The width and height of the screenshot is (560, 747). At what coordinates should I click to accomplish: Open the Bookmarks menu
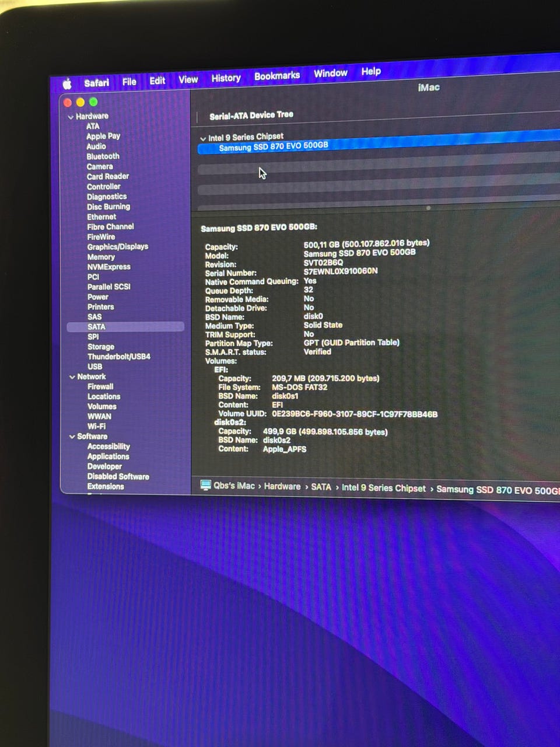pyautogui.click(x=277, y=75)
